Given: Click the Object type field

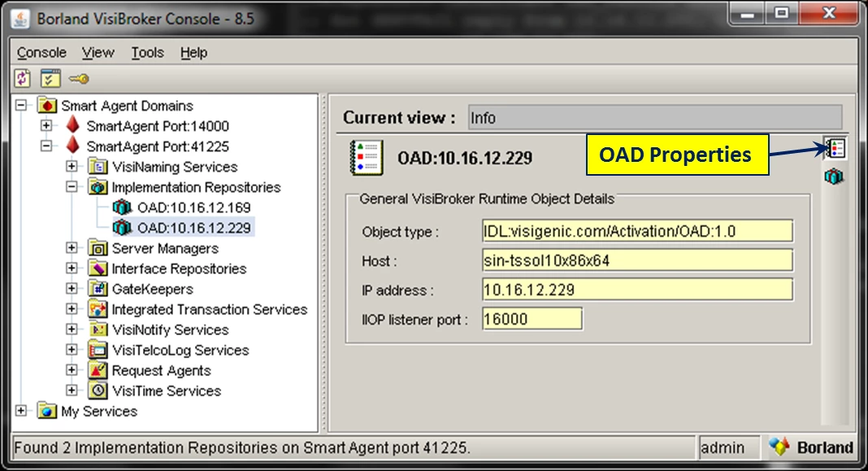Looking at the screenshot, I should [x=637, y=231].
